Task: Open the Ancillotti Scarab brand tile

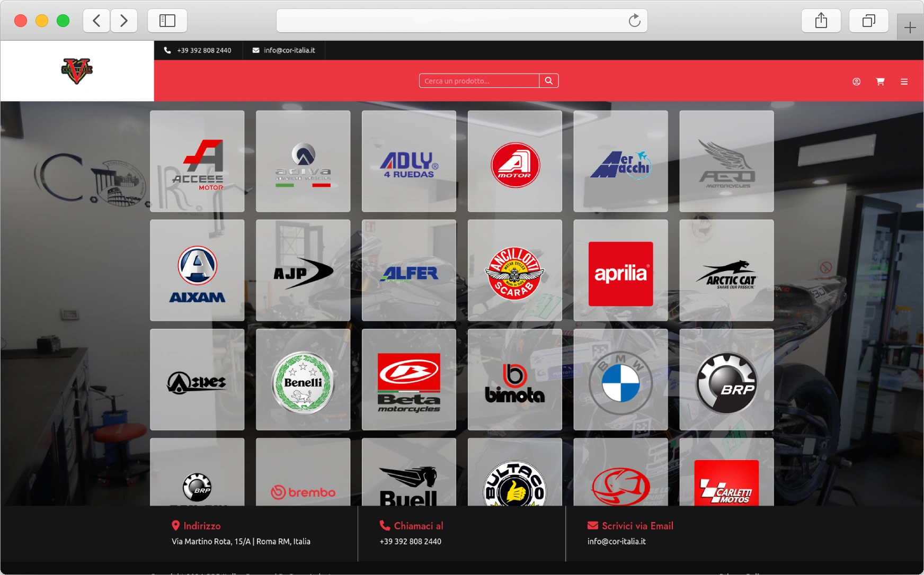Action: click(515, 270)
